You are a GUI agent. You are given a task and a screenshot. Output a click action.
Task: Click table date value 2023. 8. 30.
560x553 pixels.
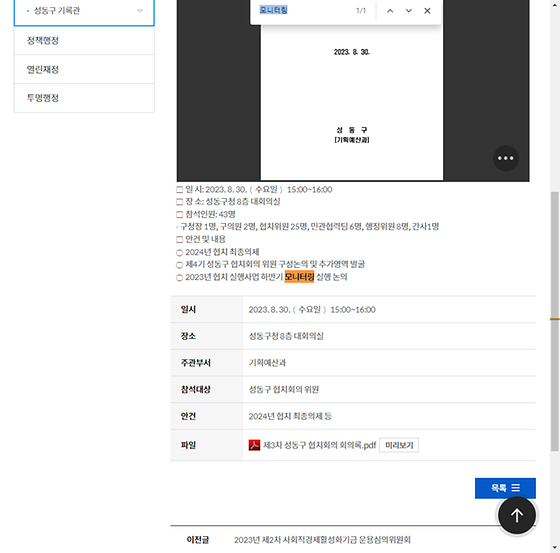(312, 310)
